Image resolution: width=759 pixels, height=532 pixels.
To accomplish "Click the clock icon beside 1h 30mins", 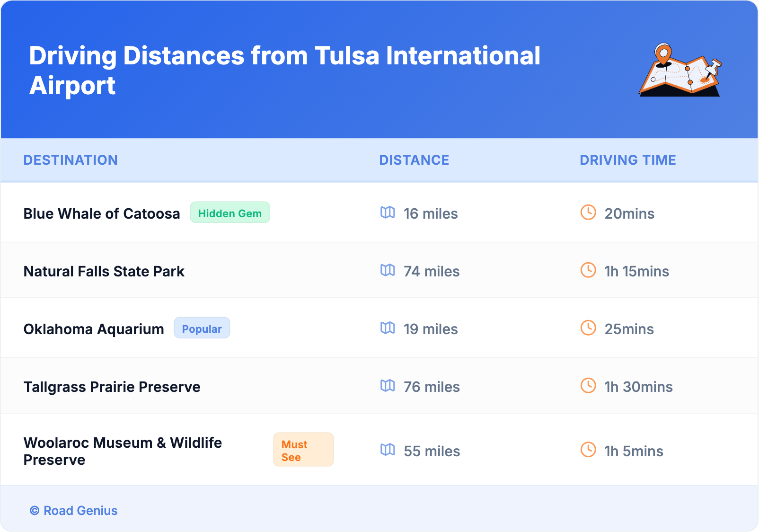I will click(588, 386).
